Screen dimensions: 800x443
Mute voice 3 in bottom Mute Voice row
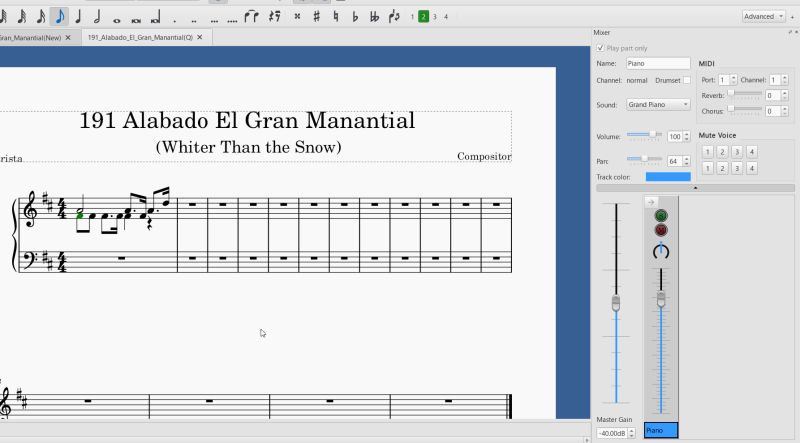click(737, 168)
